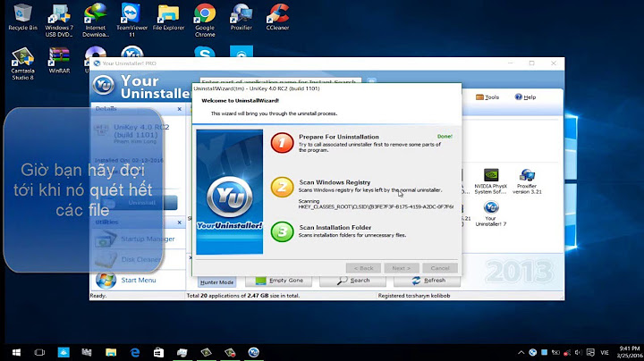Click the step 2 Scan Windows Registry icon

282,187
